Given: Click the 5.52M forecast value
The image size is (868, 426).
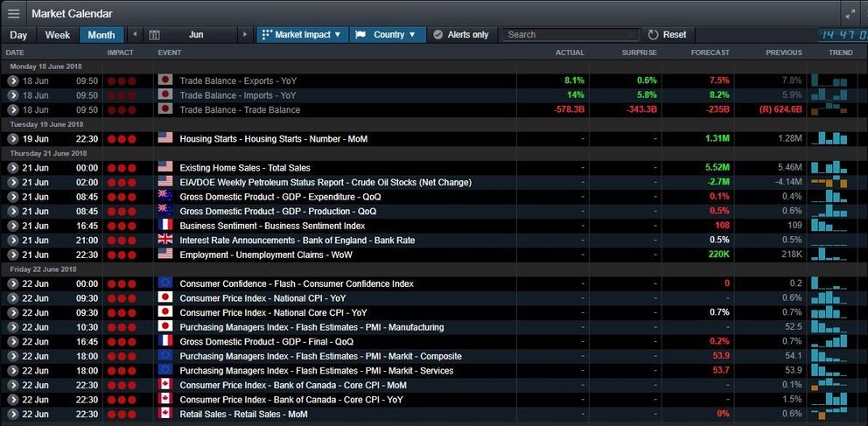Looking at the screenshot, I should click(717, 168).
